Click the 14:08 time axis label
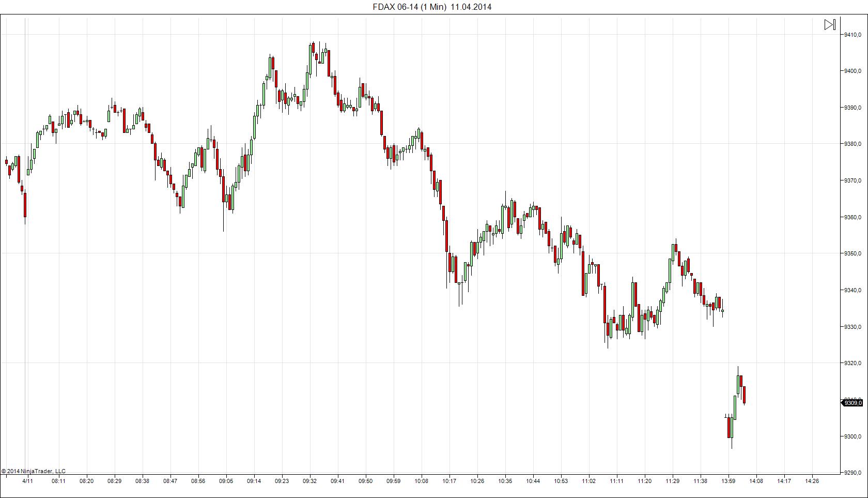Screen dimensions: 868x498 [756, 481]
